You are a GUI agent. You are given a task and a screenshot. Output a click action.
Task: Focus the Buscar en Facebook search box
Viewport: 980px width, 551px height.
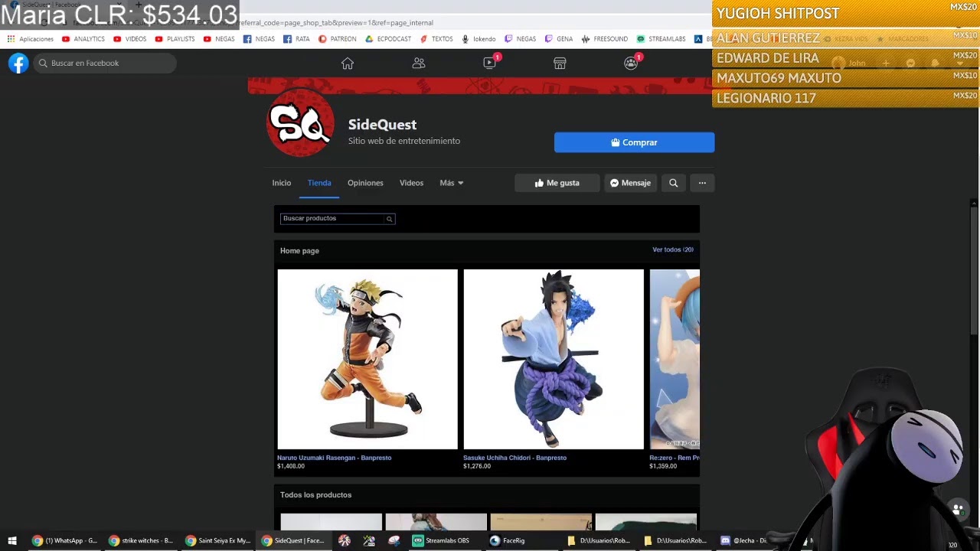[105, 64]
